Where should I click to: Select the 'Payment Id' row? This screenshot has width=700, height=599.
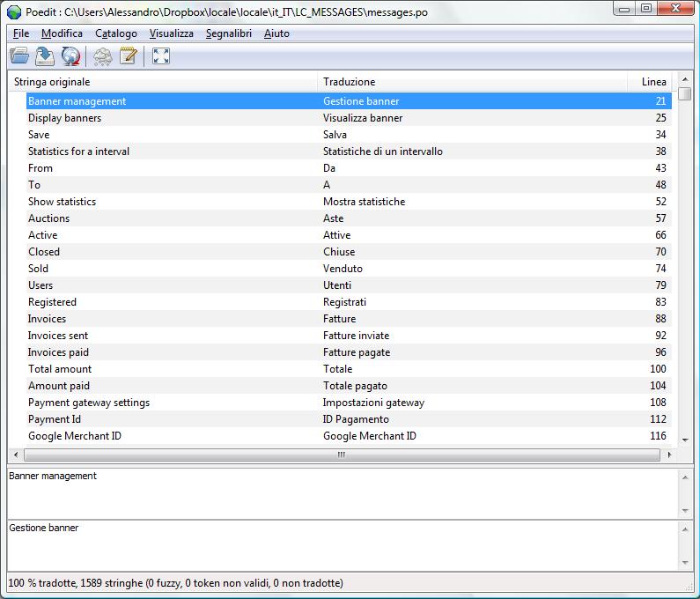point(349,419)
